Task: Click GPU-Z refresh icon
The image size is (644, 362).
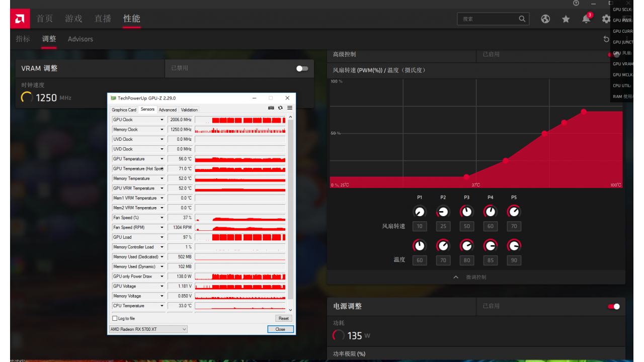Action: click(280, 108)
